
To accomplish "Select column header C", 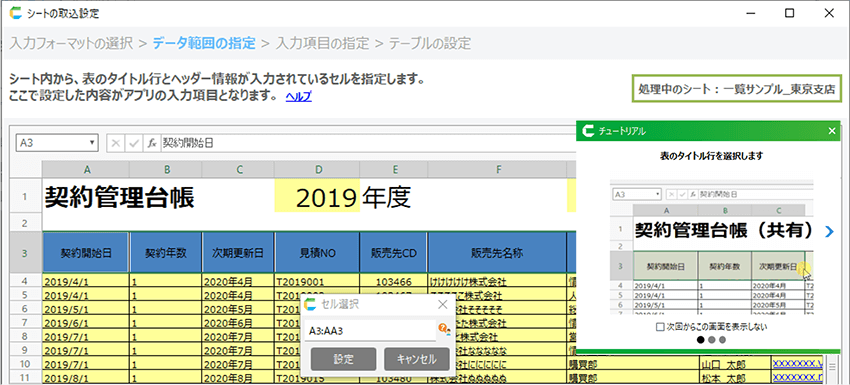I will (238, 170).
